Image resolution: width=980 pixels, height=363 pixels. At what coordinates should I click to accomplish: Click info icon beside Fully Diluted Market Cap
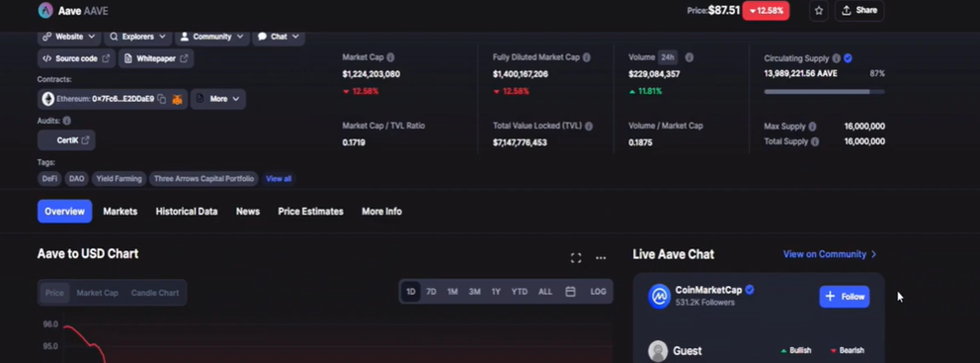(x=587, y=57)
